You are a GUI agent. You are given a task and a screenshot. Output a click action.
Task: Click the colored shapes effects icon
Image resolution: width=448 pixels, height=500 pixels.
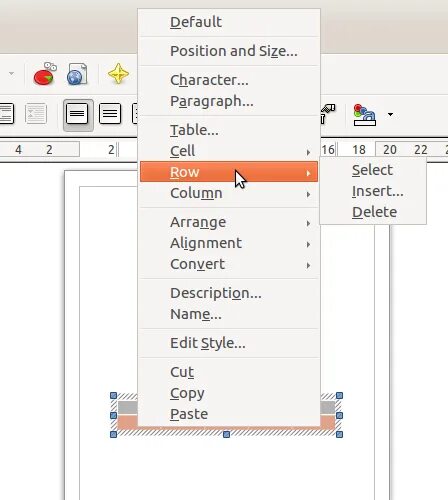pos(365,115)
